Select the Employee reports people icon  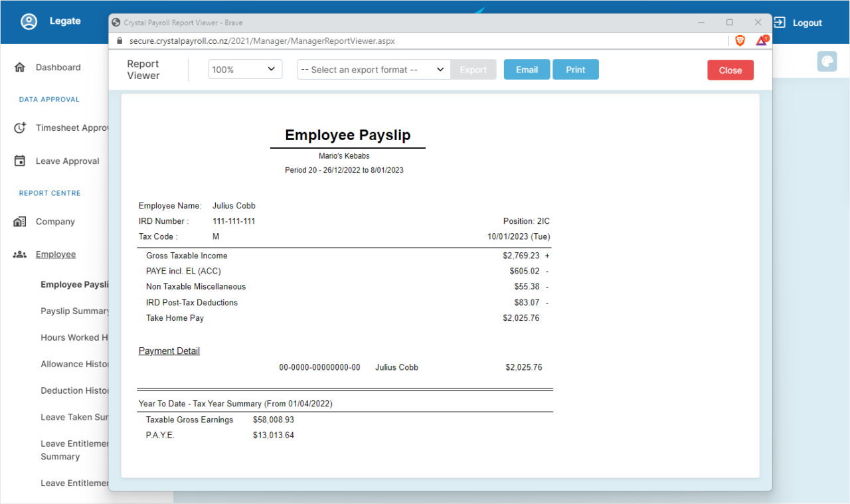[19, 254]
